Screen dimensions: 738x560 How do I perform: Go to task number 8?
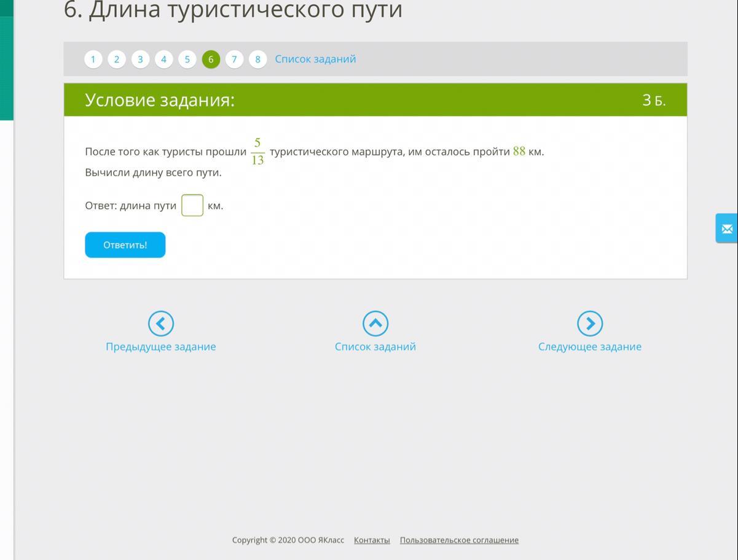click(x=257, y=59)
